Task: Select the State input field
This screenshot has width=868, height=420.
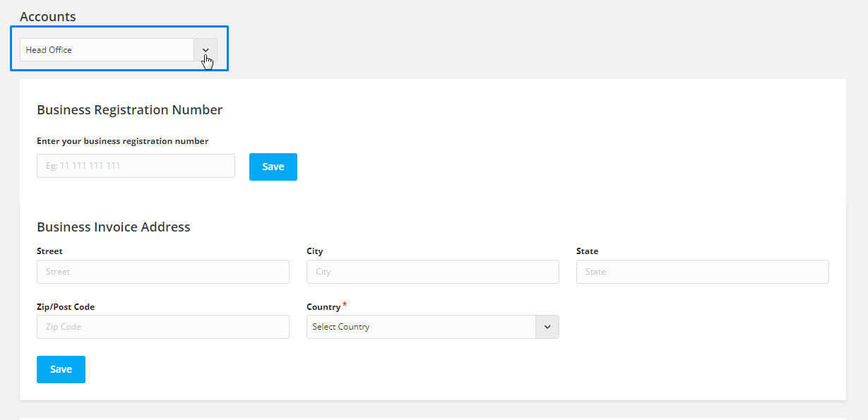Action: (x=703, y=272)
